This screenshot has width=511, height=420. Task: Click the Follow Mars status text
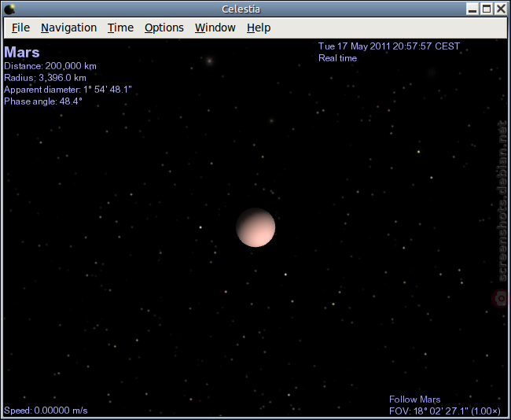click(x=415, y=400)
